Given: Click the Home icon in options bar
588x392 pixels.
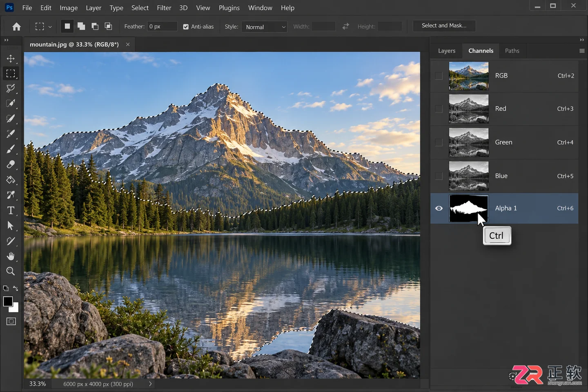Looking at the screenshot, I should click(16, 27).
